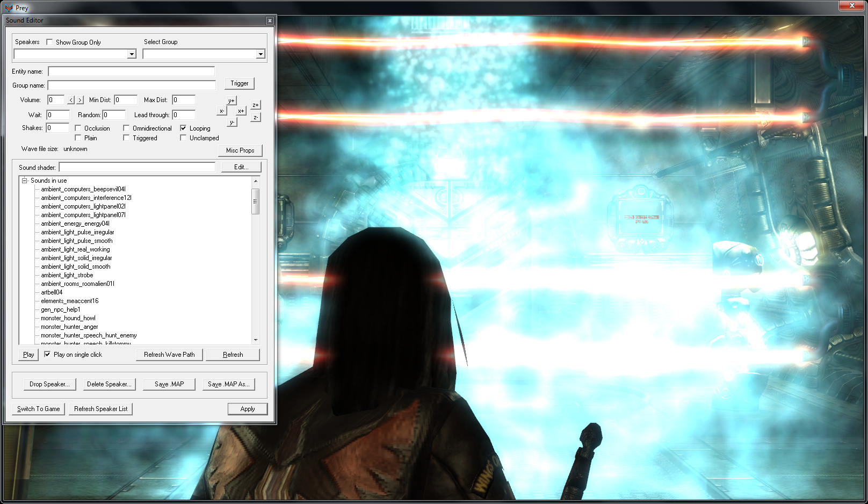Nudge speaker with z- button
Screen dimensions: 868x504
[256, 117]
